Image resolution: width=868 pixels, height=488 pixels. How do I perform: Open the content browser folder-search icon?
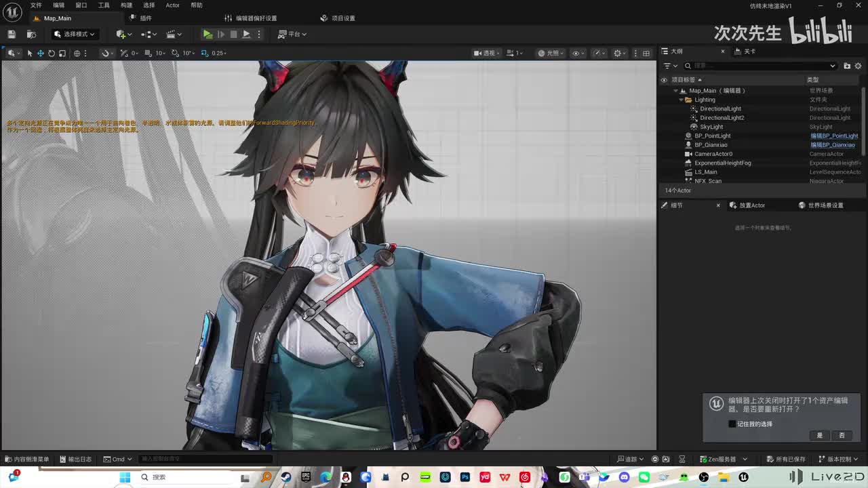coord(31,34)
